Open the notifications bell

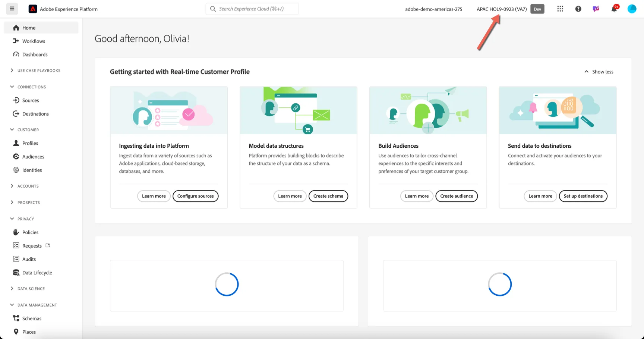point(614,9)
